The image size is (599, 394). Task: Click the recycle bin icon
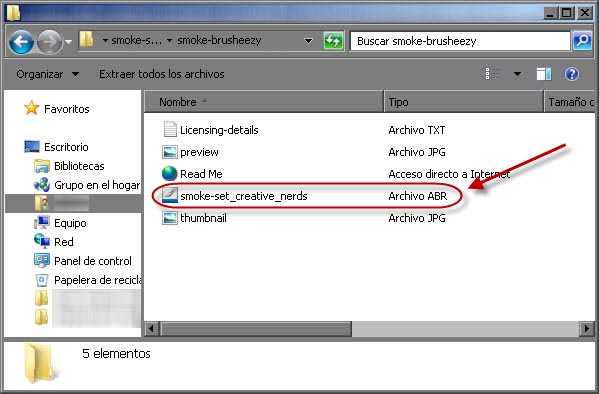(42, 280)
